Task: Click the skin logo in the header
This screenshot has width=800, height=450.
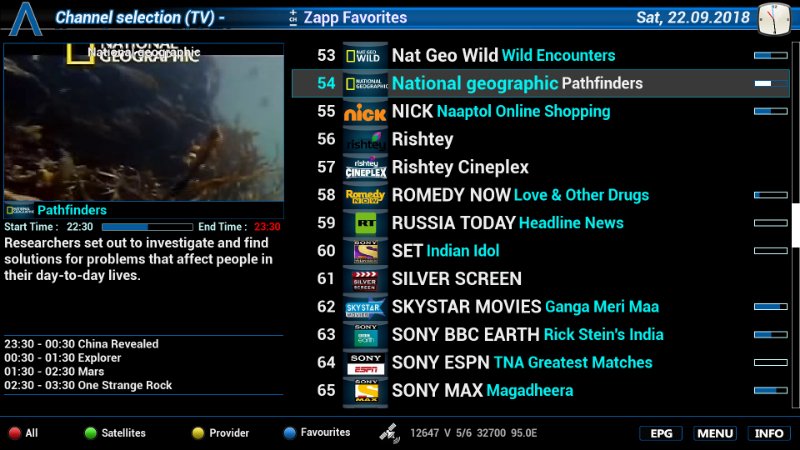Action: [26, 19]
